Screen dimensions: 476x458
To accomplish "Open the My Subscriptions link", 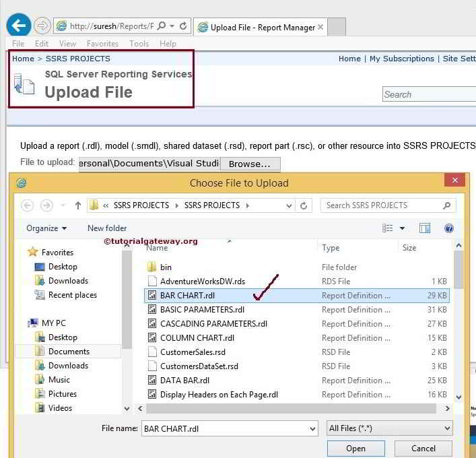I will [x=402, y=59].
